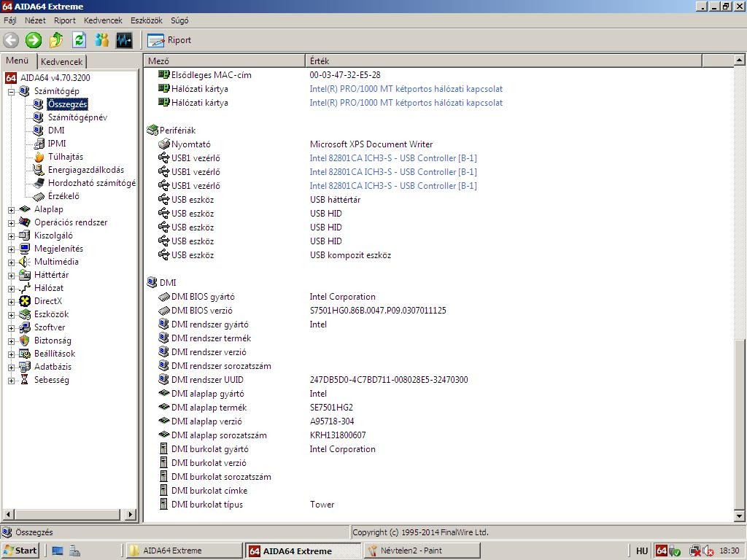Click the Beállítások icon in tree
This screenshot has width=747, height=560.
(25, 354)
